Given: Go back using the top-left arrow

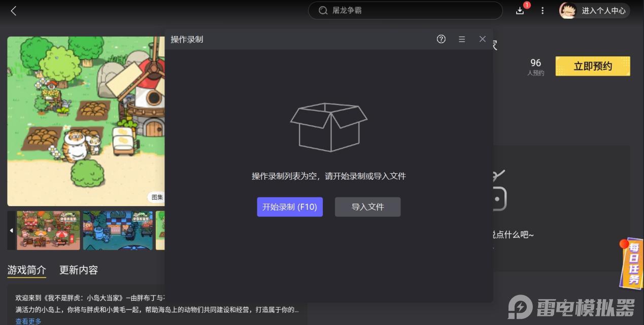Looking at the screenshot, I should (x=14, y=11).
